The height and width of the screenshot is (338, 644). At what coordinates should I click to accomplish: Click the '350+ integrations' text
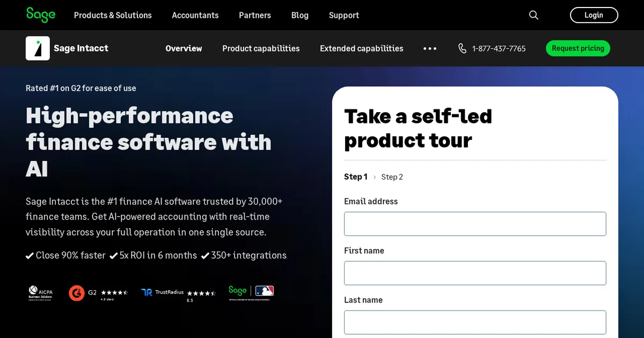[x=249, y=255]
